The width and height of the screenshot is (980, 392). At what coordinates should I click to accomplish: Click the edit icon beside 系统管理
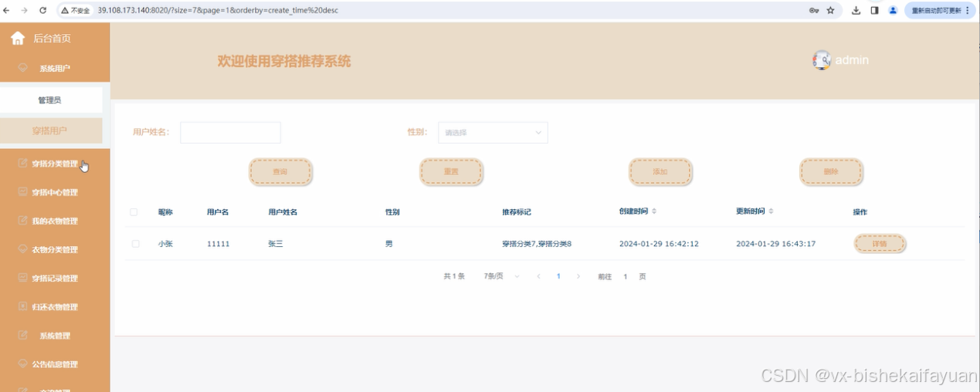click(x=23, y=335)
